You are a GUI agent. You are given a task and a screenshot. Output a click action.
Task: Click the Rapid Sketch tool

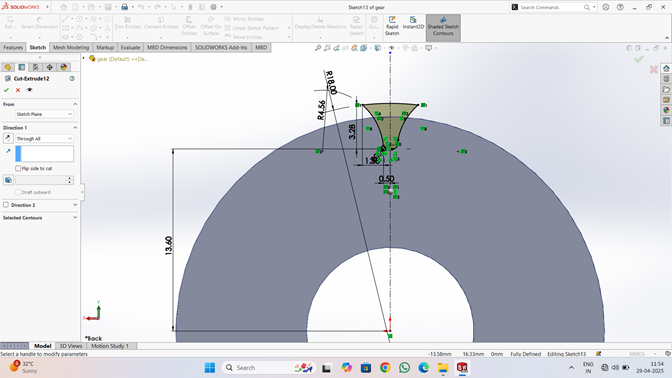point(392,26)
